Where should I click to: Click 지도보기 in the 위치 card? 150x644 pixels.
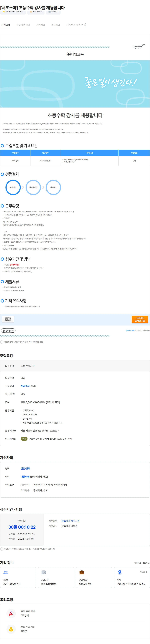pos(143,572)
